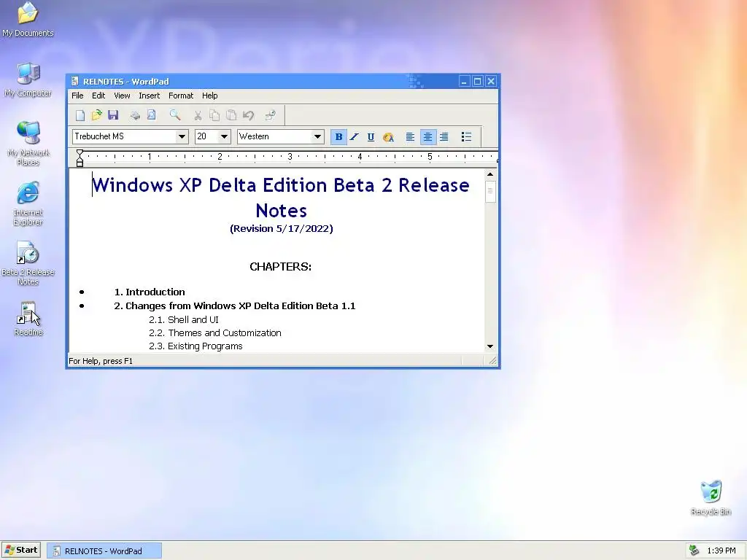Toggle Bold formatting button
Viewport: 747px width, 560px height.
[338, 137]
